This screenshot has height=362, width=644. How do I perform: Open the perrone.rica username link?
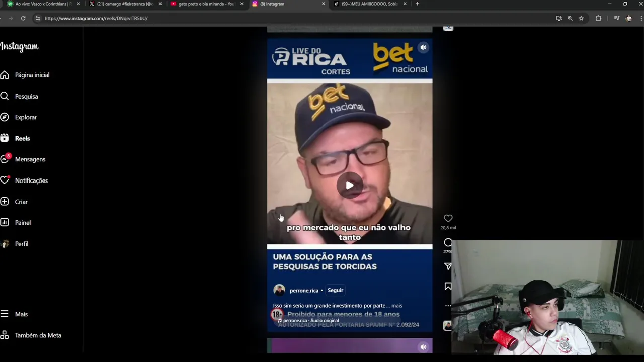click(304, 290)
